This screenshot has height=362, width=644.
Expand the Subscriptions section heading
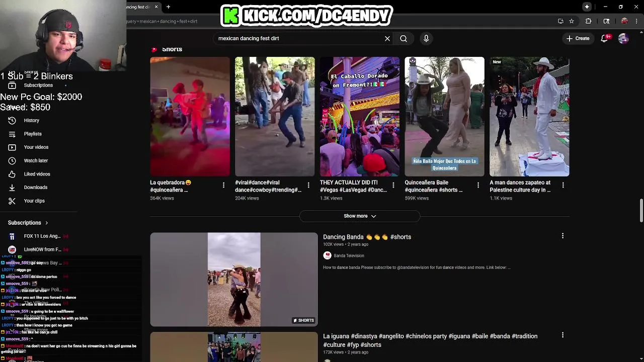coord(28,223)
